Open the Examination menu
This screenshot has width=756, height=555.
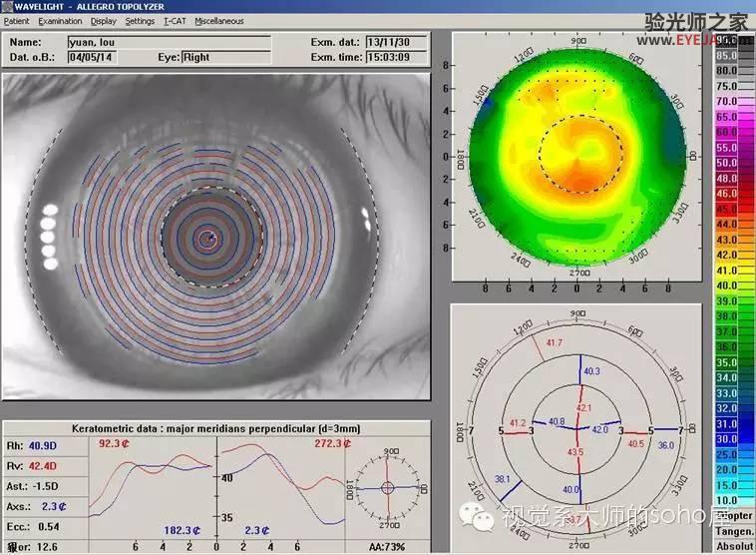(x=60, y=21)
